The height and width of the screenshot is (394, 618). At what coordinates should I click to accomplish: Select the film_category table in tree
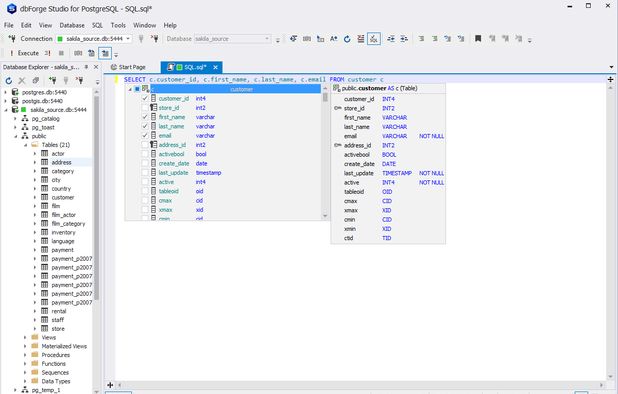click(68, 223)
